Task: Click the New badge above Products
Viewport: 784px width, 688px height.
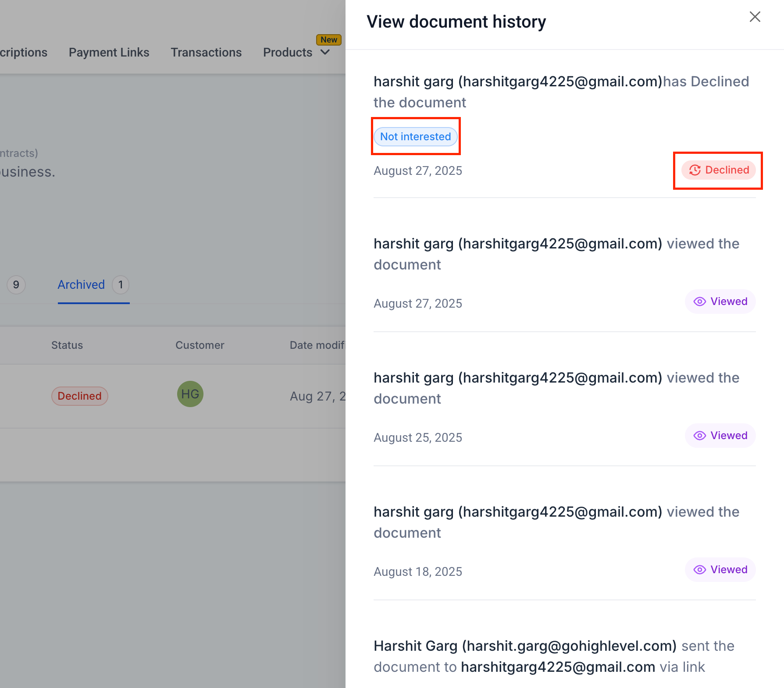Action: click(x=329, y=40)
